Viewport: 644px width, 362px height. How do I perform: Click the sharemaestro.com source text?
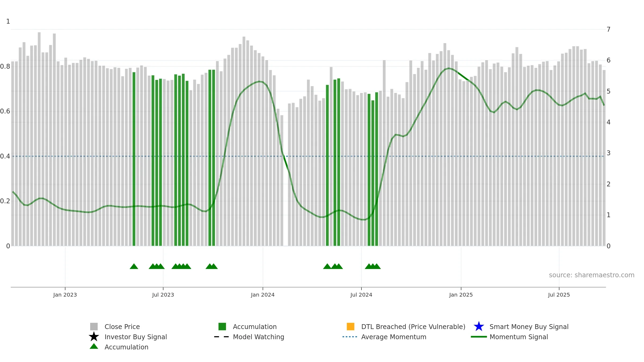click(592, 275)
